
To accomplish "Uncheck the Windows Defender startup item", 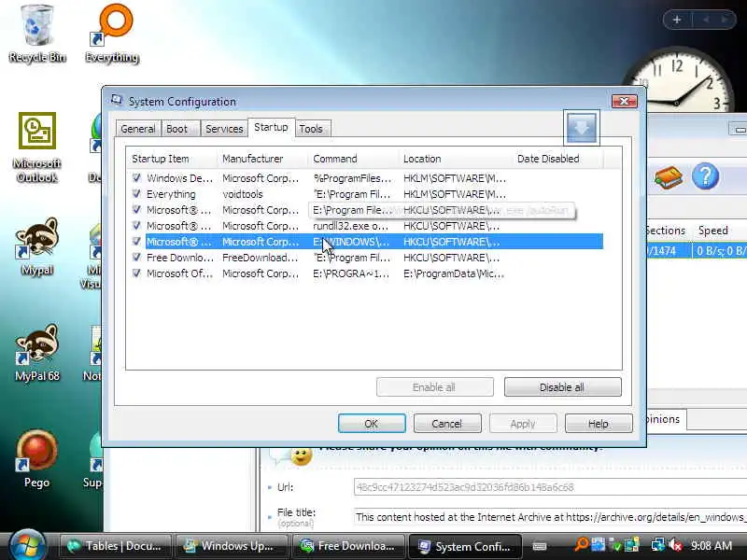I will 136,177.
